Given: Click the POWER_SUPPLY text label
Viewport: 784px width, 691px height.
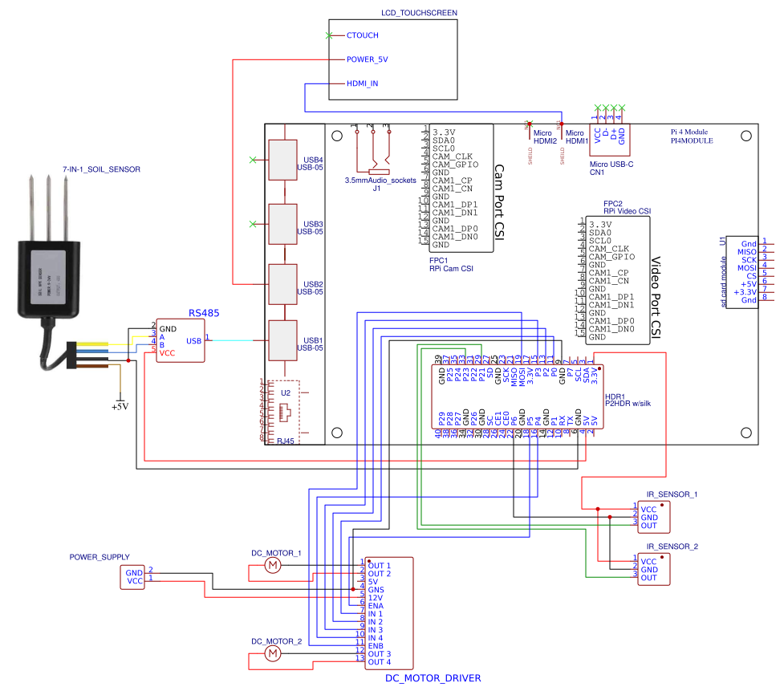Looking at the screenshot, I should tap(100, 557).
